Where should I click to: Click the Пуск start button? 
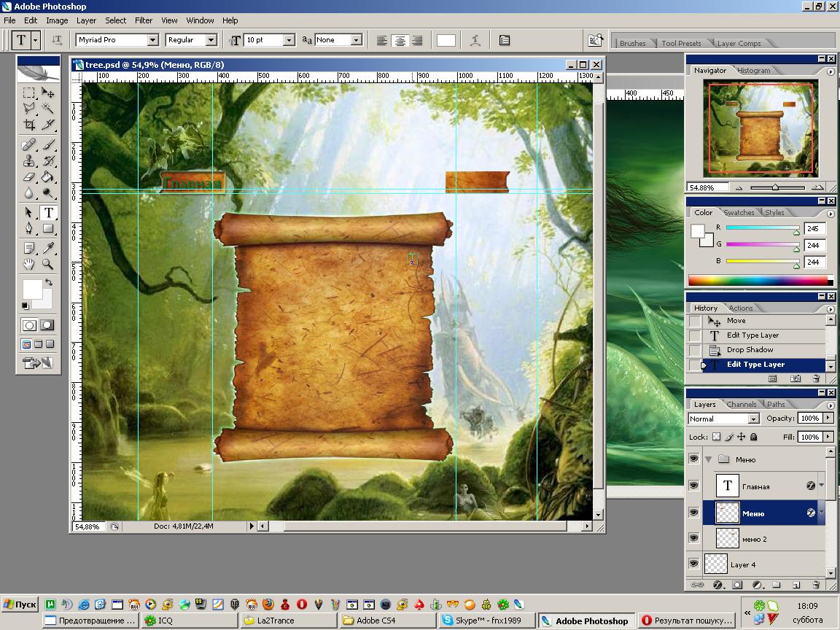[20, 604]
